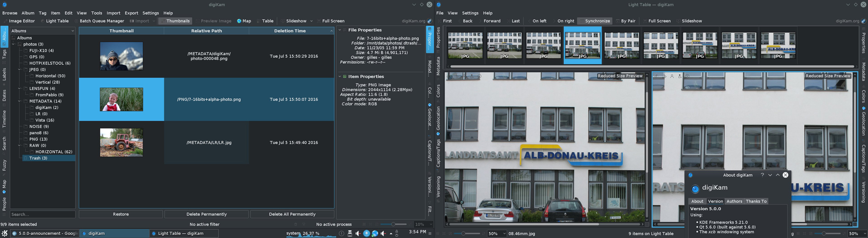Launch Light Table from digiKam toolbar
This screenshot has height=238, width=868.
pos(55,21)
